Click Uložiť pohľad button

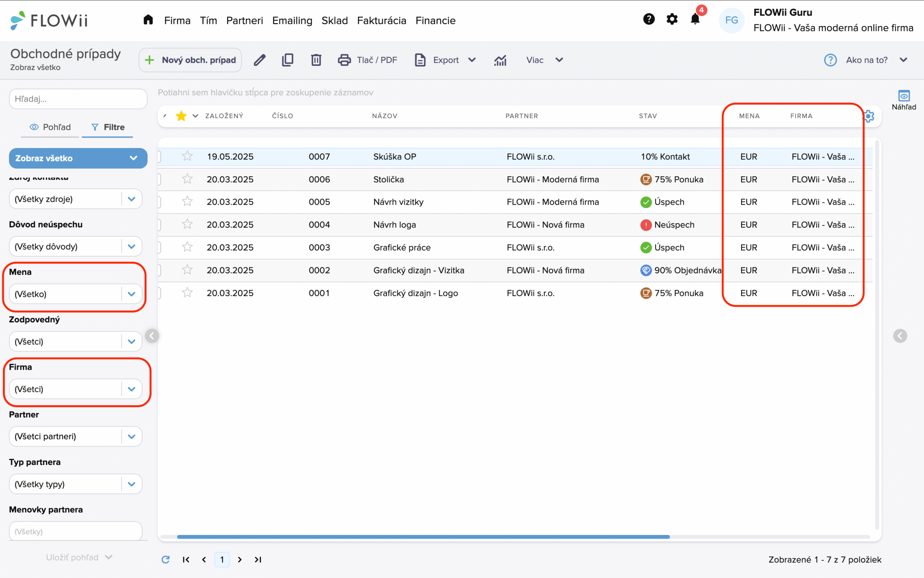(79, 557)
